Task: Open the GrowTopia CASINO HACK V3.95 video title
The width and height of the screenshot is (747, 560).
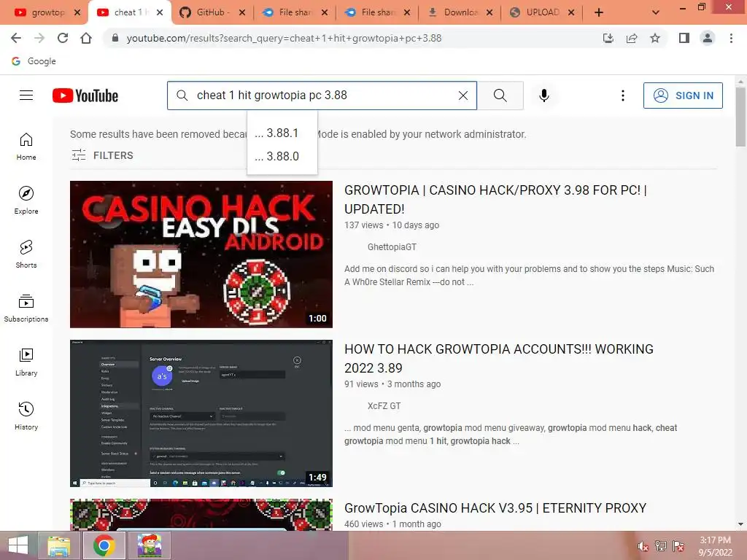Action: 495,508
